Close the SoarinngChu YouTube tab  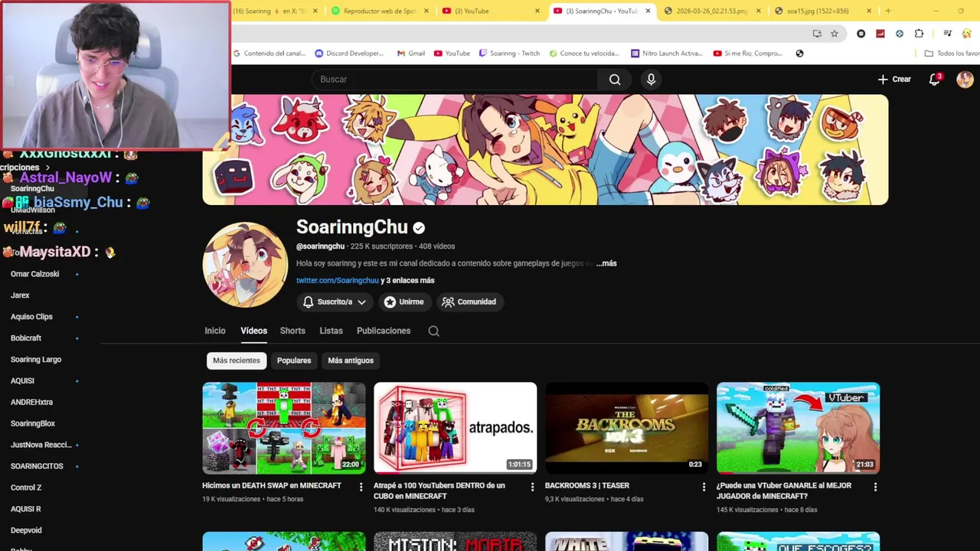coord(648,11)
